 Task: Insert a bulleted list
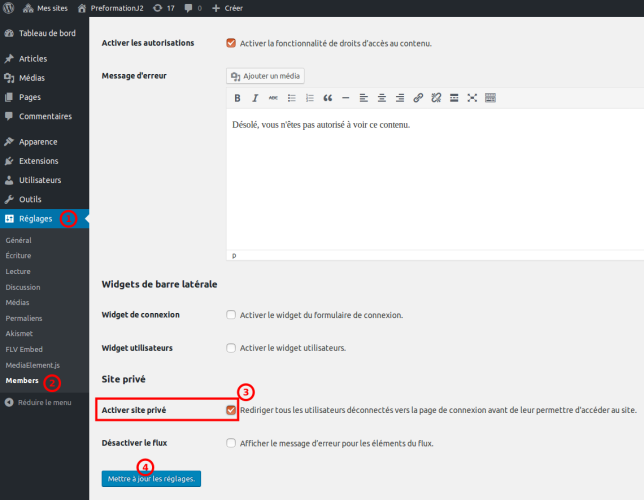tap(291, 98)
